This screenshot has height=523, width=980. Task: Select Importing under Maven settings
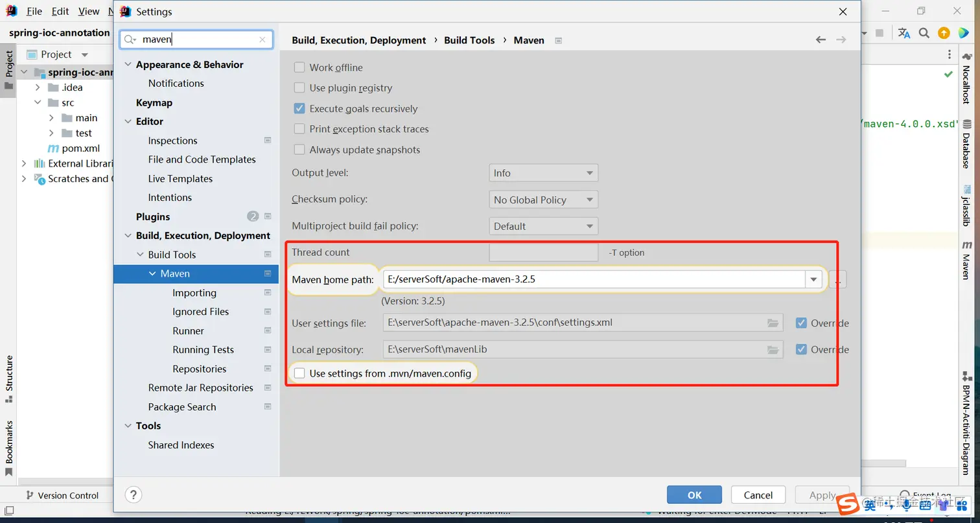click(194, 293)
